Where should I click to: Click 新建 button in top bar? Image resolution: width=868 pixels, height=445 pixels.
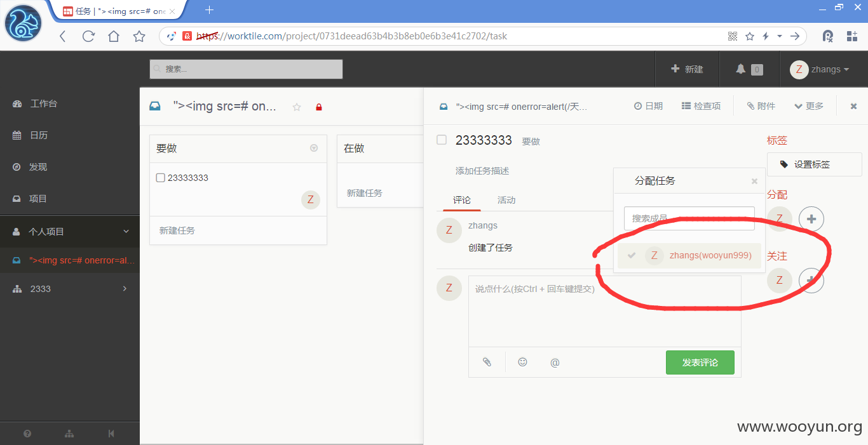(x=687, y=69)
